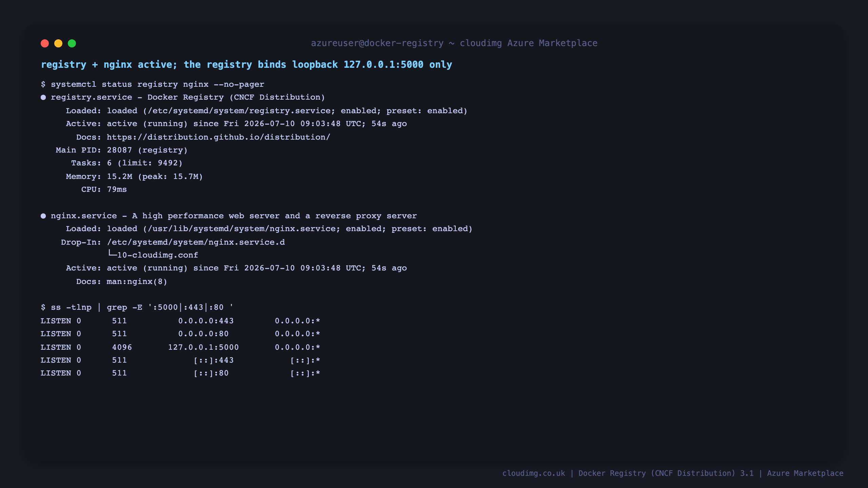This screenshot has height=488, width=868.
Task: Click the heading about registry binding loopback
Action: tap(246, 65)
